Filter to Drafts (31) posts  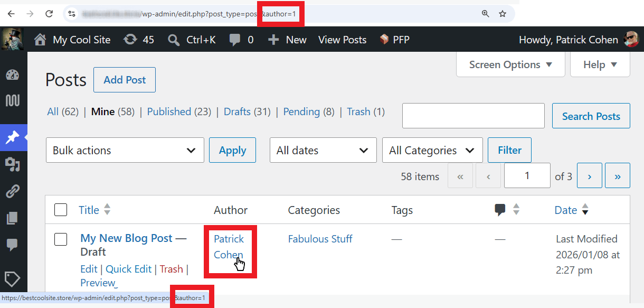(x=247, y=111)
